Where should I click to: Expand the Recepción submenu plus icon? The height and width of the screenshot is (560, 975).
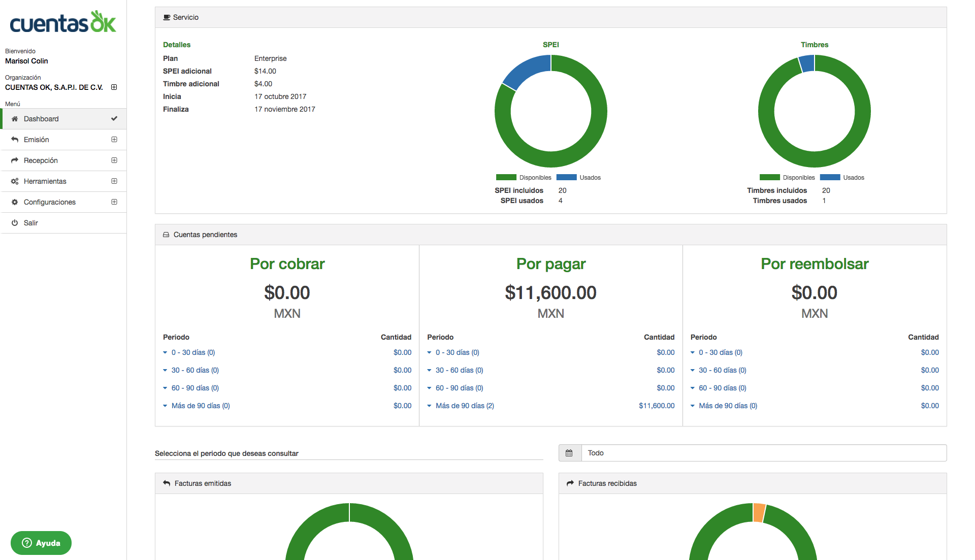point(114,160)
